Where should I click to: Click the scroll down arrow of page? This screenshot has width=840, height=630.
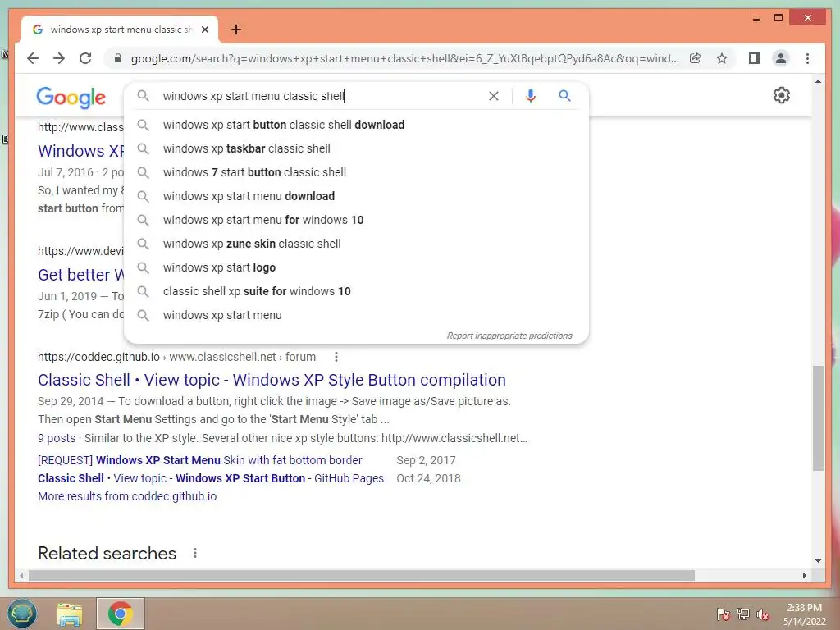[x=818, y=561]
